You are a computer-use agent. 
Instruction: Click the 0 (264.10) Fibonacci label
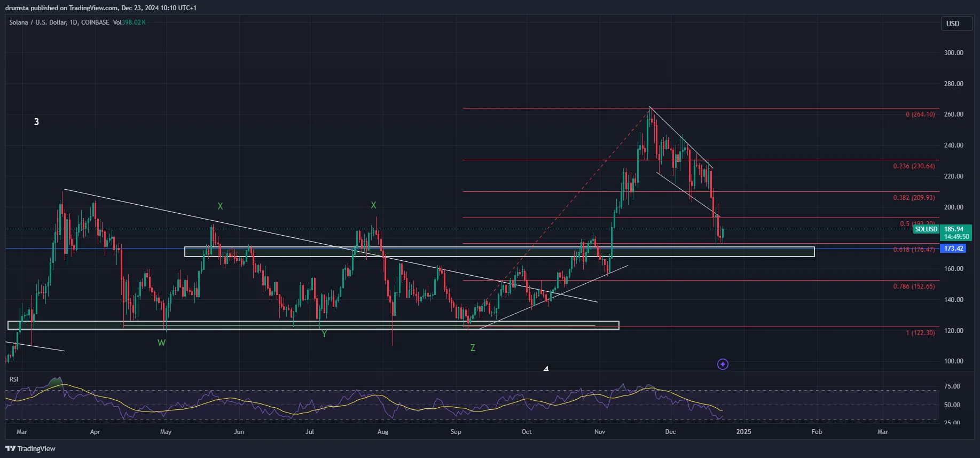[x=920, y=114]
